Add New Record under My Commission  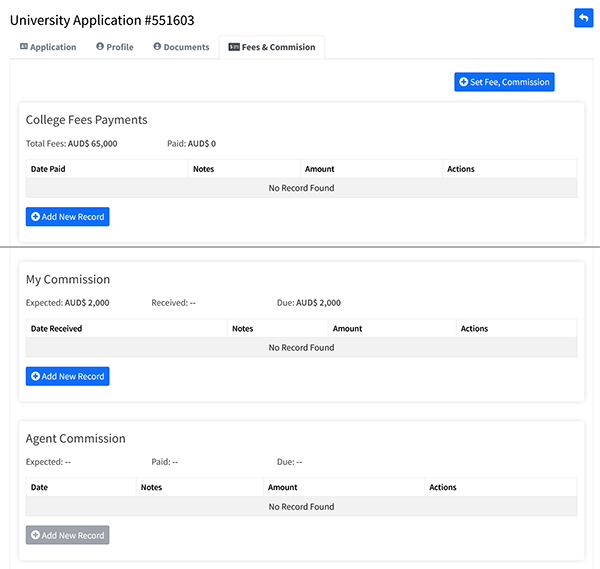67,377
